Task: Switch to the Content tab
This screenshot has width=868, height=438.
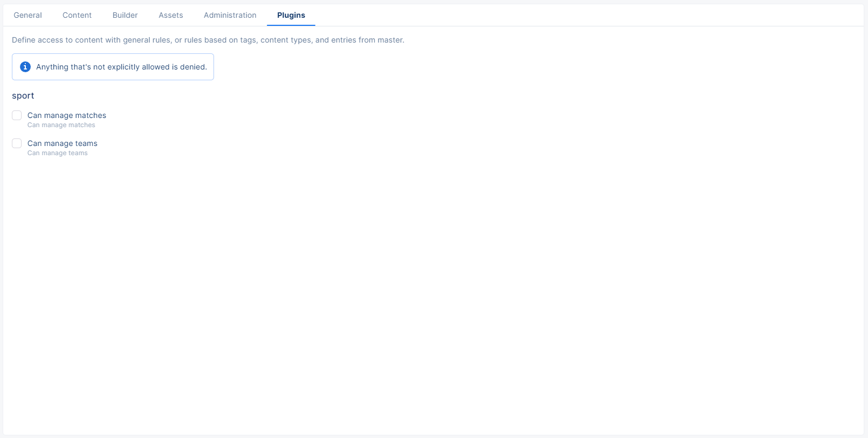Action: click(x=77, y=15)
